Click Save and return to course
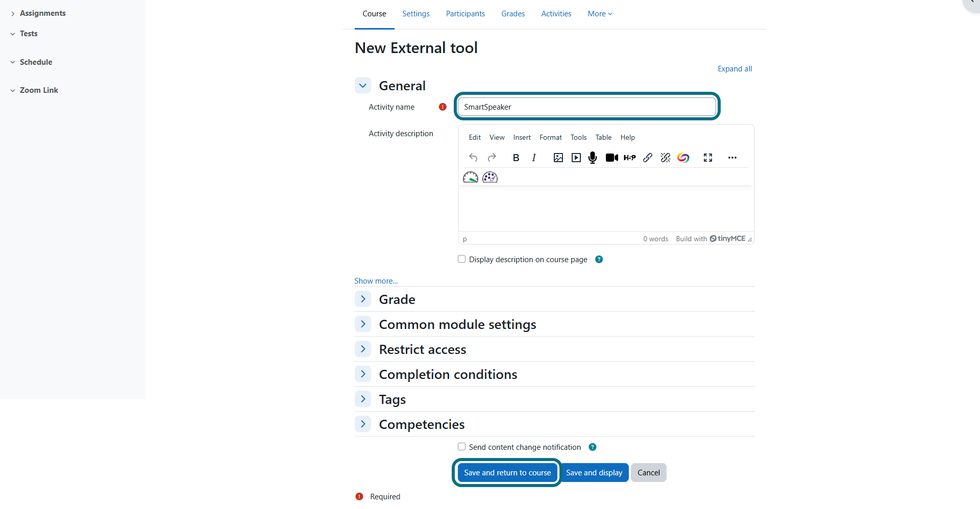The image size is (980, 509). click(x=507, y=473)
